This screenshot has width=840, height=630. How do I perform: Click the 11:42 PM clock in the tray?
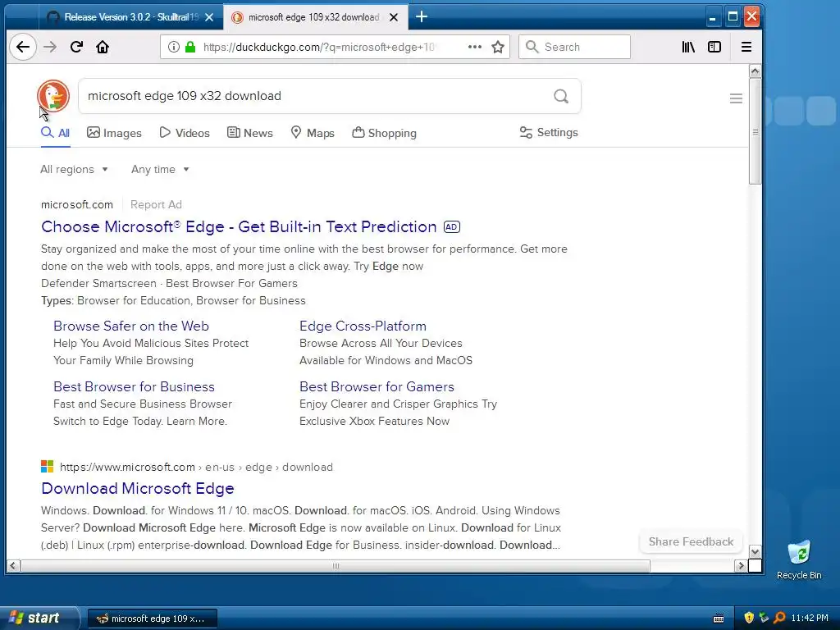point(810,619)
